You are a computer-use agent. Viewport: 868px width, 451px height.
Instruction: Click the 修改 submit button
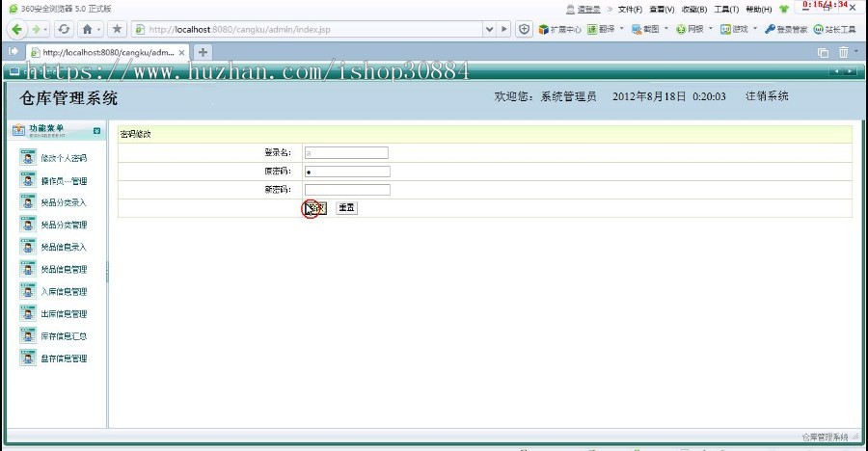(x=315, y=208)
